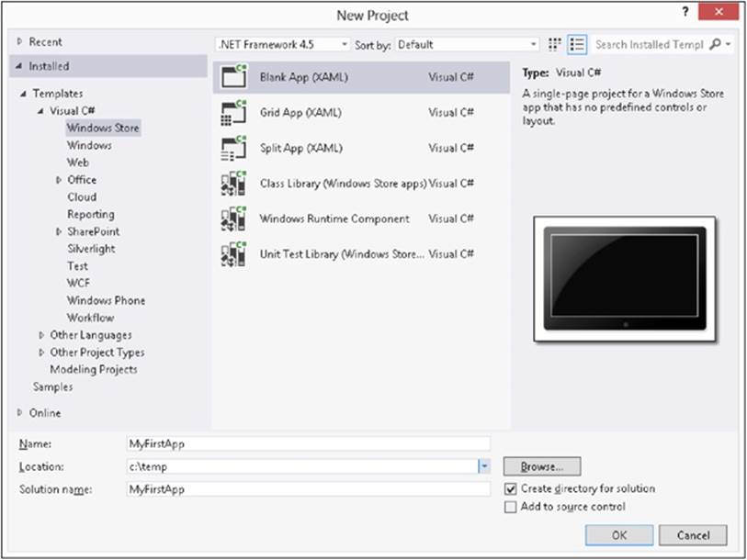Viewport: 747px width, 560px height.
Task: Select the Workflow template category
Action: tap(91, 318)
